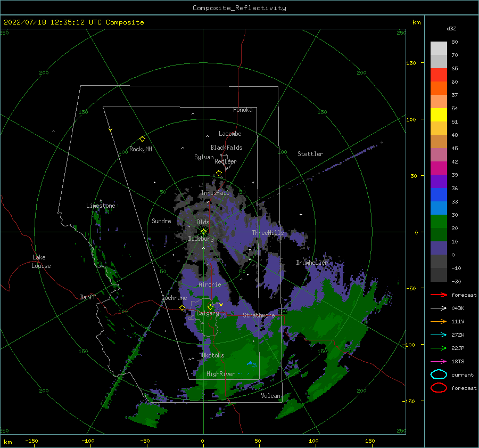Click the Strathmore town label
479x448 pixels.
[x=259, y=315]
